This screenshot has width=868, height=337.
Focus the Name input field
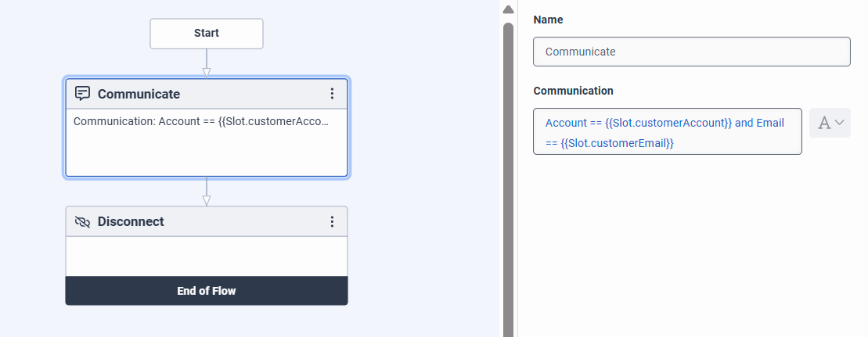[691, 52]
